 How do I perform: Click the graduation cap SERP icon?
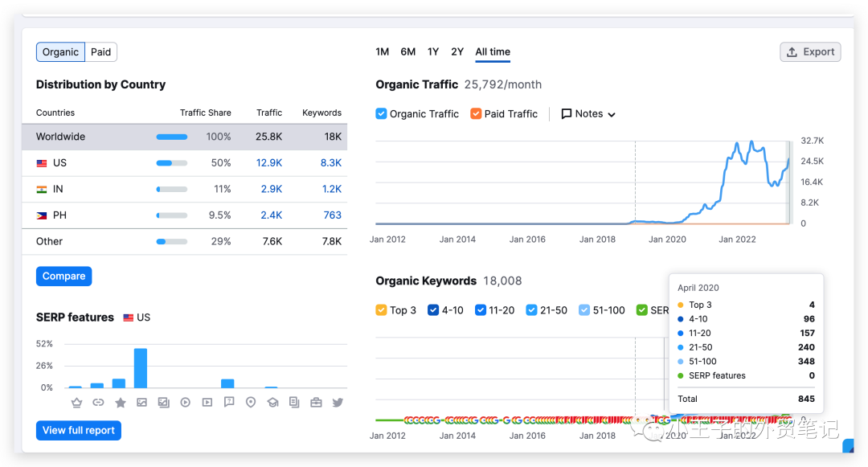click(272, 402)
